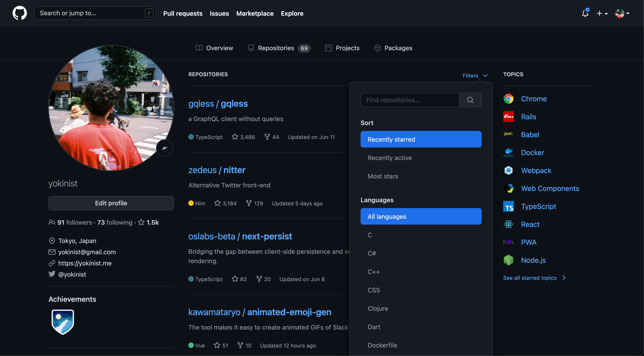
Task: Click the Search or jump to field
Action: pyautogui.click(x=95, y=13)
